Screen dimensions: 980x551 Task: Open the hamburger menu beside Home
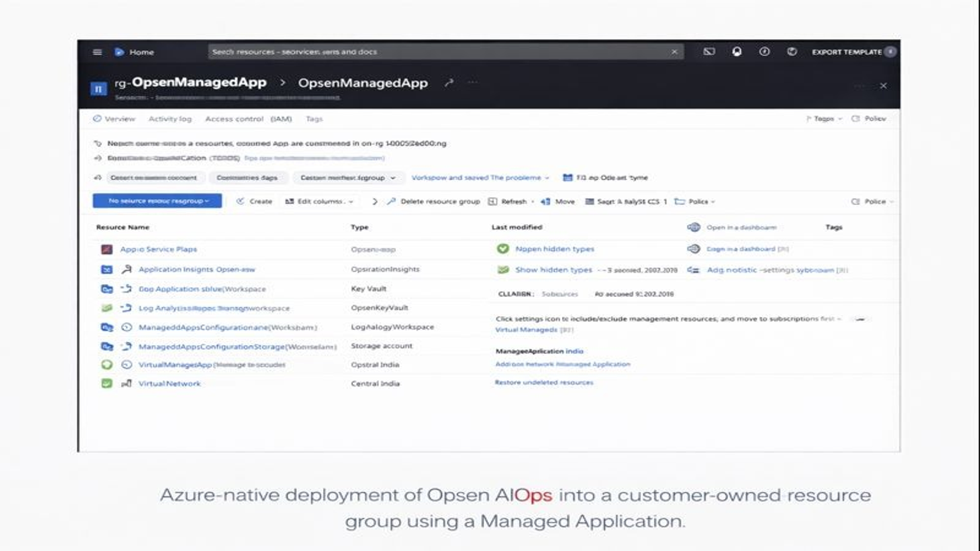point(97,52)
